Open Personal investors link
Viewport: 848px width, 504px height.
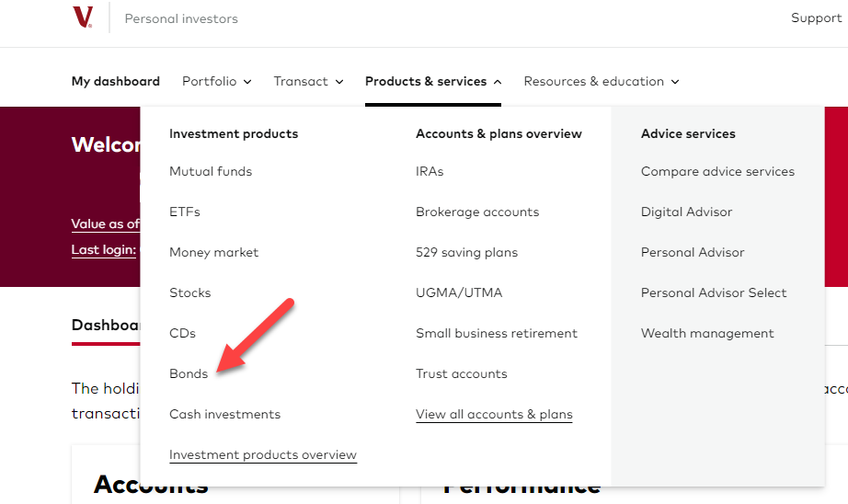[x=181, y=19]
